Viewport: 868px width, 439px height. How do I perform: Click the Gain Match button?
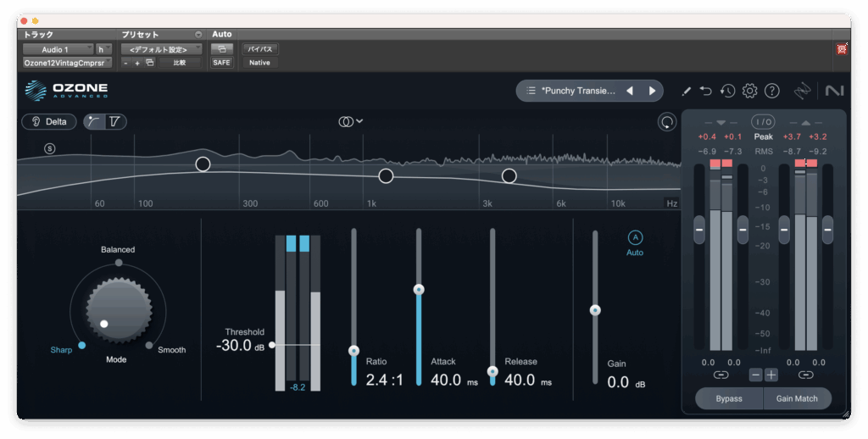[x=797, y=398]
